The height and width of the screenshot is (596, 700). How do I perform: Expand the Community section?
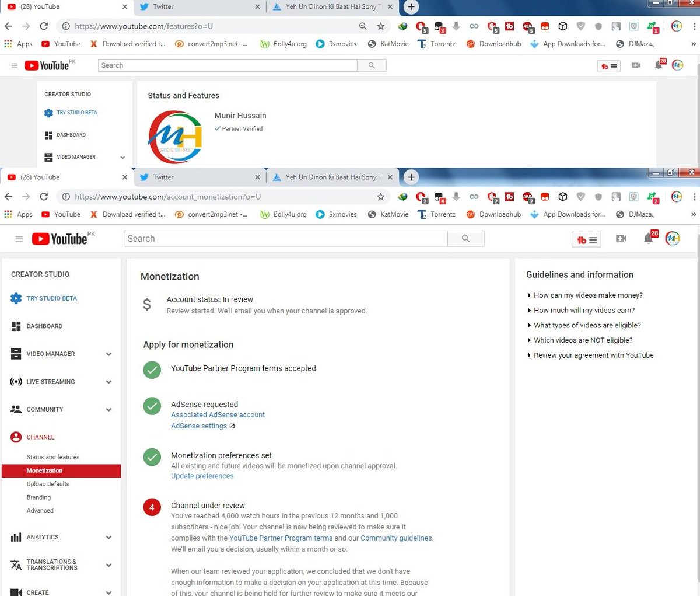[108, 410]
